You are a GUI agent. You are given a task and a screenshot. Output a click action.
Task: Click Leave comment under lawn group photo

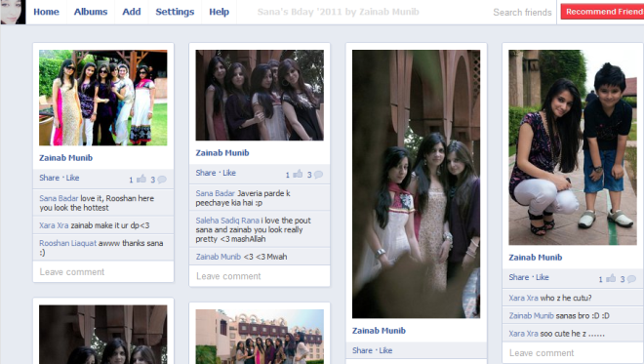coord(103,272)
